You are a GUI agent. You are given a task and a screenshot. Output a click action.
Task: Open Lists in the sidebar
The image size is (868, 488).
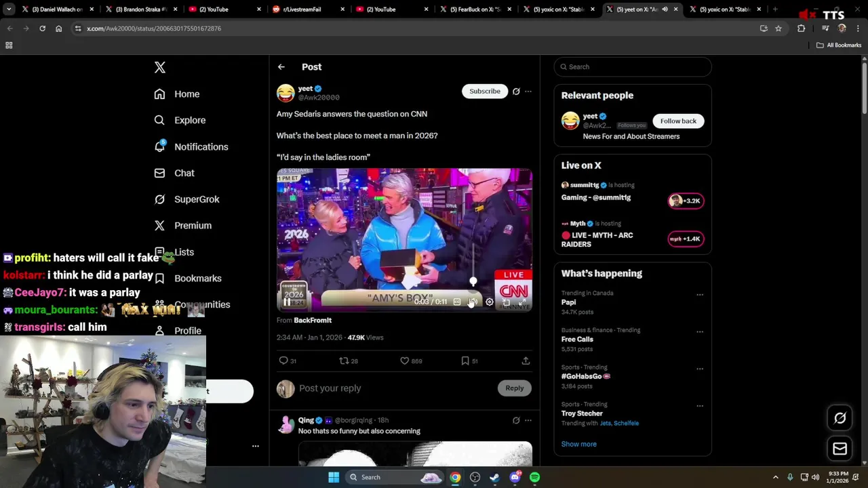coord(174,252)
